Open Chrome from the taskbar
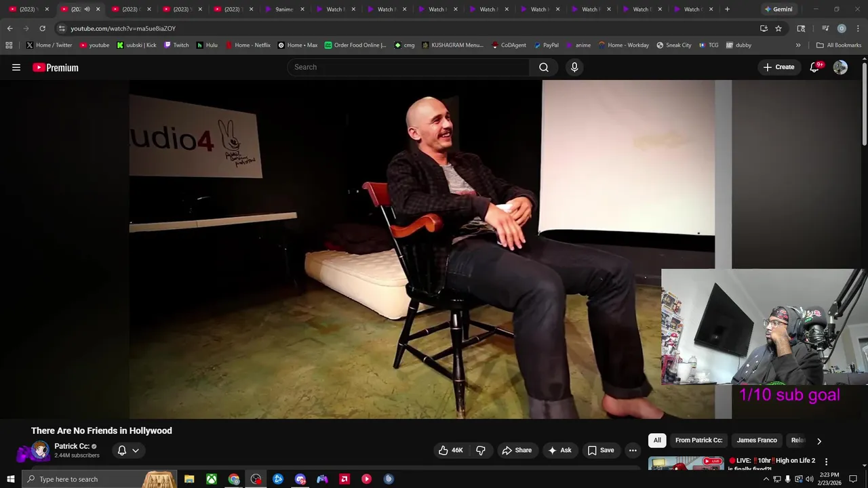Viewport: 868px width, 488px height. pos(234,479)
